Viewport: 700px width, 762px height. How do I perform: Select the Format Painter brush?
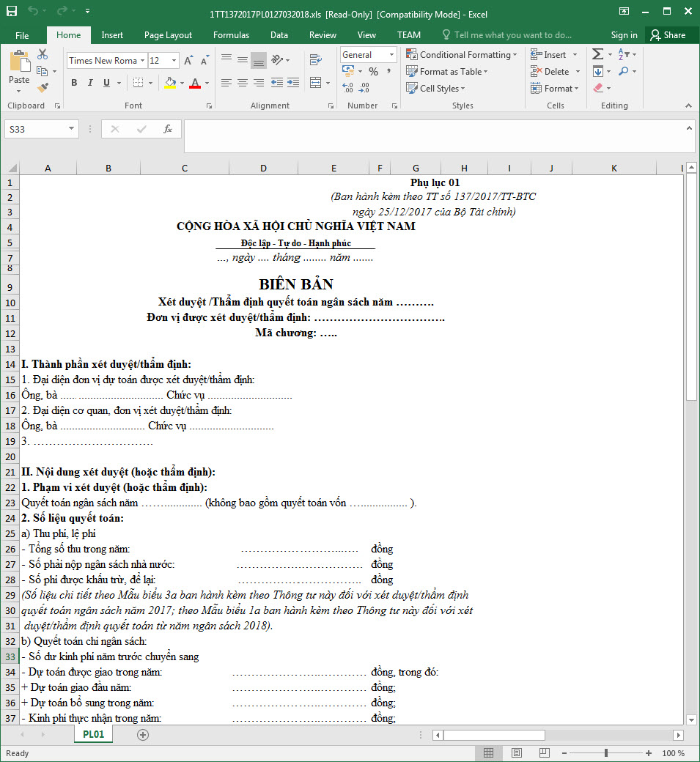(43, 88)
